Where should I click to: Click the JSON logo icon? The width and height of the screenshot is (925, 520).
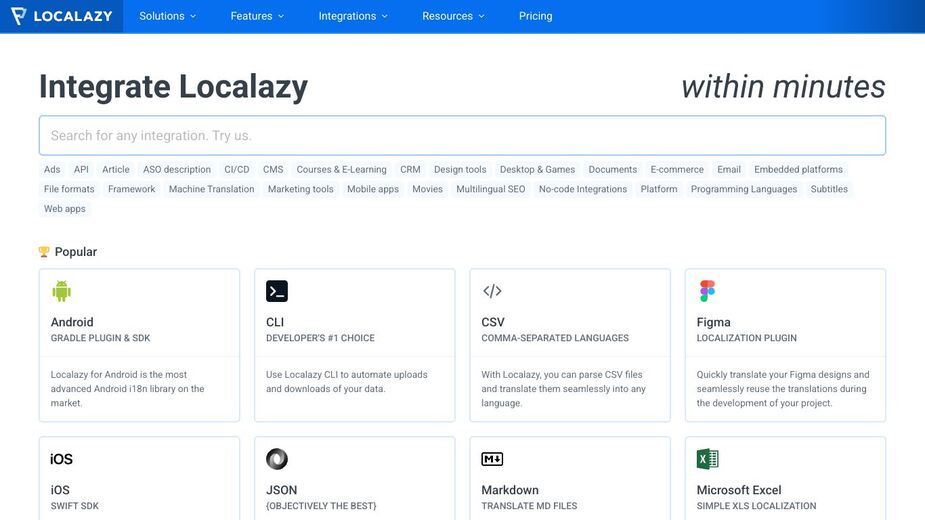tap(277, 459)
